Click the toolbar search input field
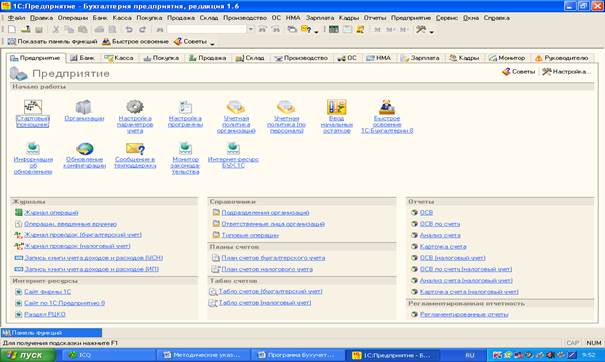This screenshot has height=362, width=605. pyautogui.click(x=206, y=29)
